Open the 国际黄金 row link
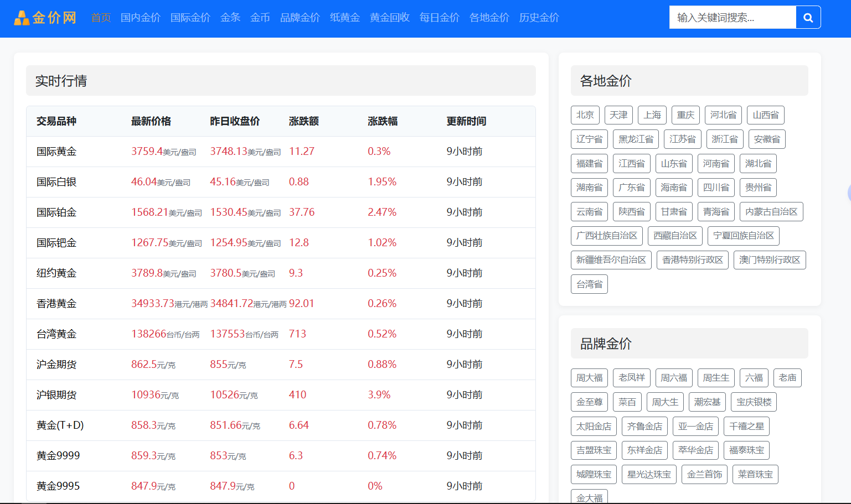851x504 pixels. coord(56,152)
